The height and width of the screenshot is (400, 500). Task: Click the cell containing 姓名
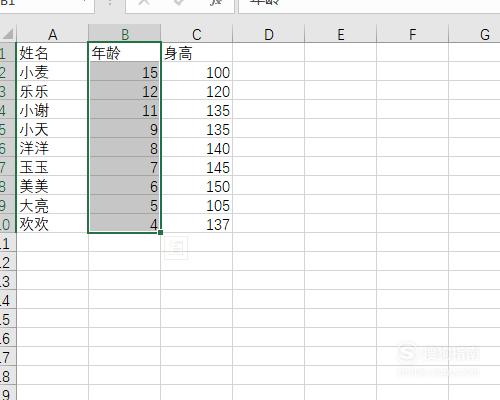(x=52, y=53)
